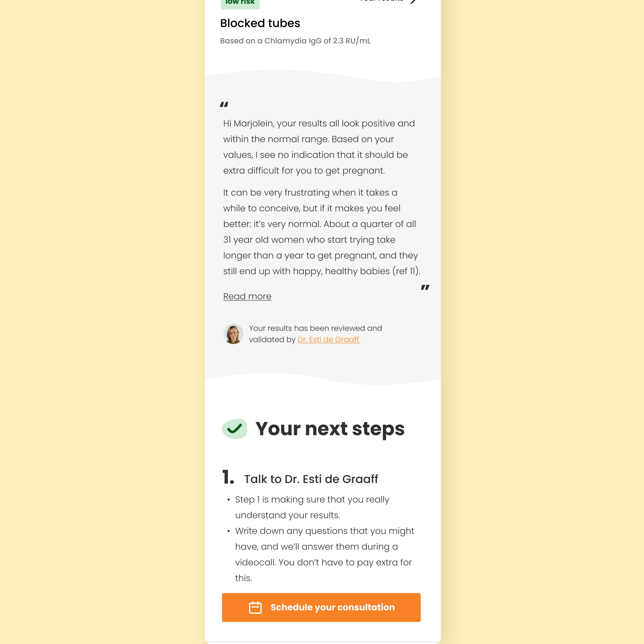644x644 pixels.
Task: Click the closing quotation mark icon
Action: (x=425, y=287)
